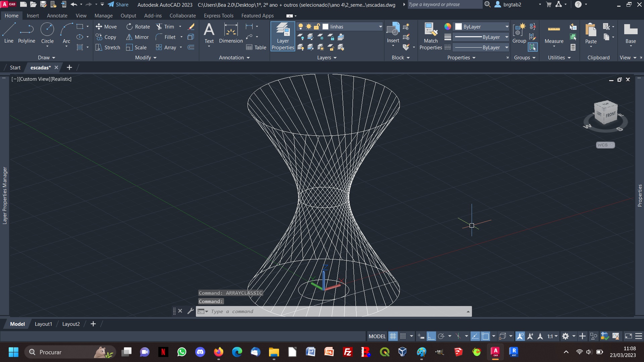
Task: Click the Group tool
Action: tap(519, 33)
